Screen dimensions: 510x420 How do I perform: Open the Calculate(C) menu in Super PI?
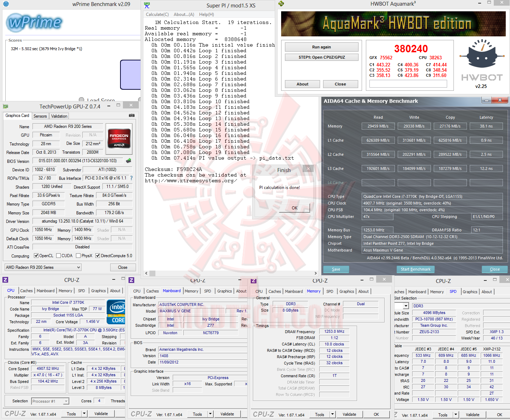tap(157, 14)
